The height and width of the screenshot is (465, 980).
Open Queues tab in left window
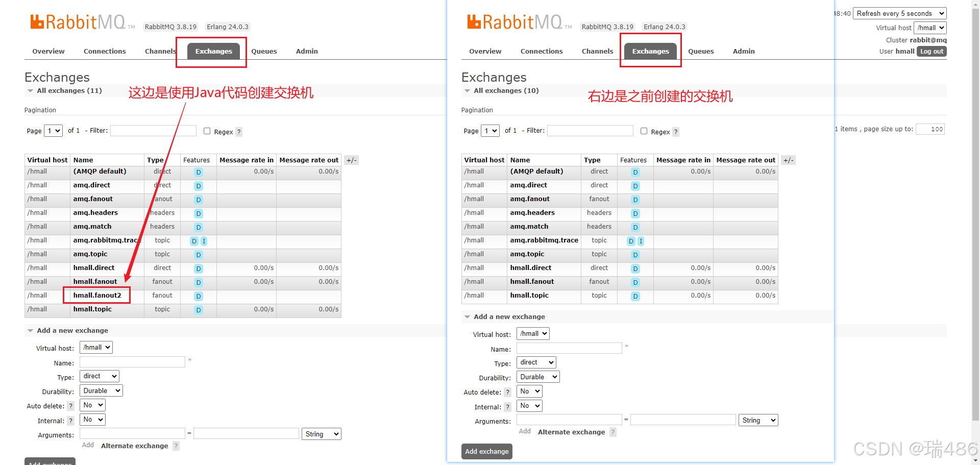point(264,51)
